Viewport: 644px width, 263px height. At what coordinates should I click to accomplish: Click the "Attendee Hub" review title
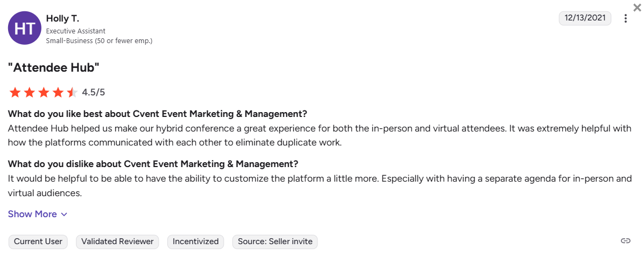pyautogui.click(x=54, y=67)
